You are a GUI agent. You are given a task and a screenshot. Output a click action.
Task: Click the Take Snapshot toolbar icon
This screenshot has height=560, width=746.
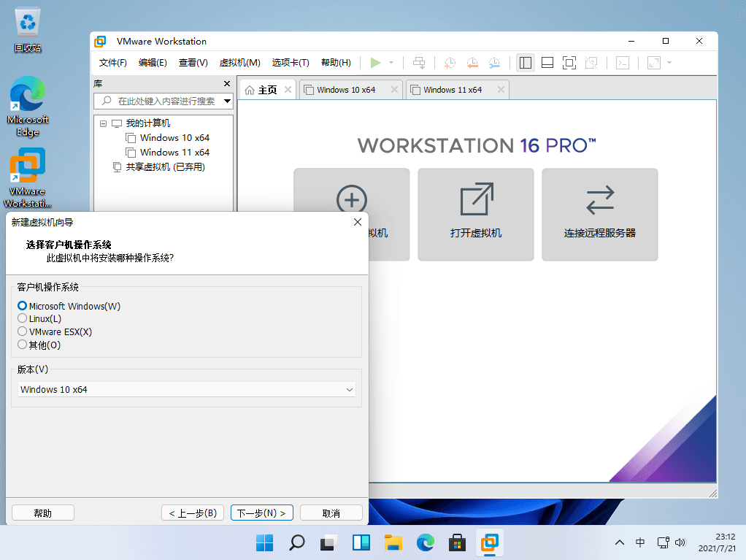[450, 63]
